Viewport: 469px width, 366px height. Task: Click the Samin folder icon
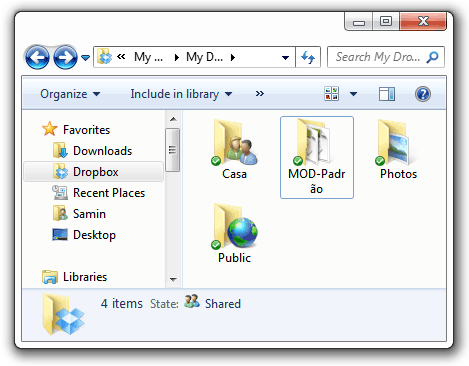[x=60, y=213]
